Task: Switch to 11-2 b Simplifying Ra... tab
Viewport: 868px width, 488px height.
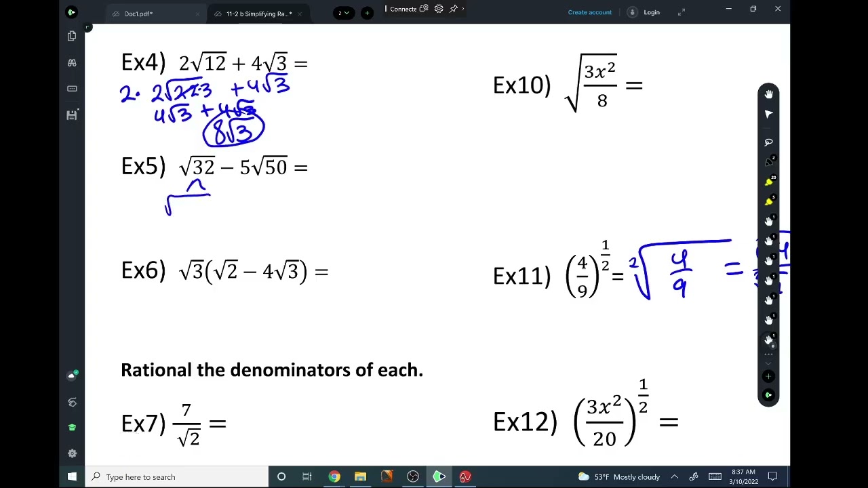Action: (x=259, y=14)
